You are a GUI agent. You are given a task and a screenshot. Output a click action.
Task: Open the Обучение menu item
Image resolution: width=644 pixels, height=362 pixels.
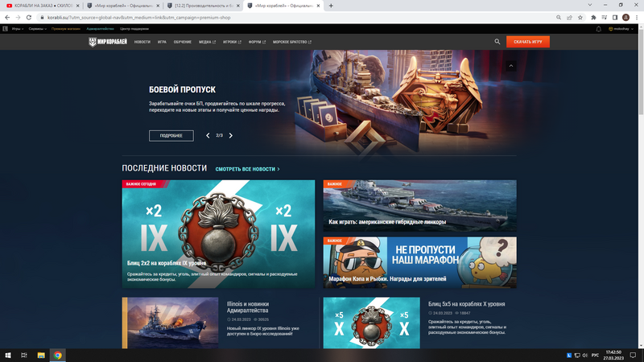tap(183, 42)
